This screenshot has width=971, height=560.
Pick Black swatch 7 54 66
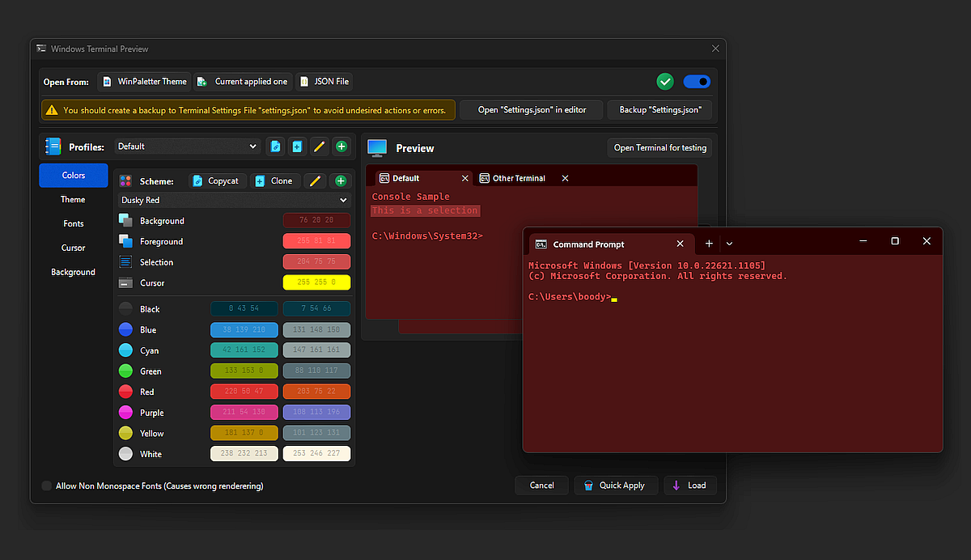coord(316,309)
